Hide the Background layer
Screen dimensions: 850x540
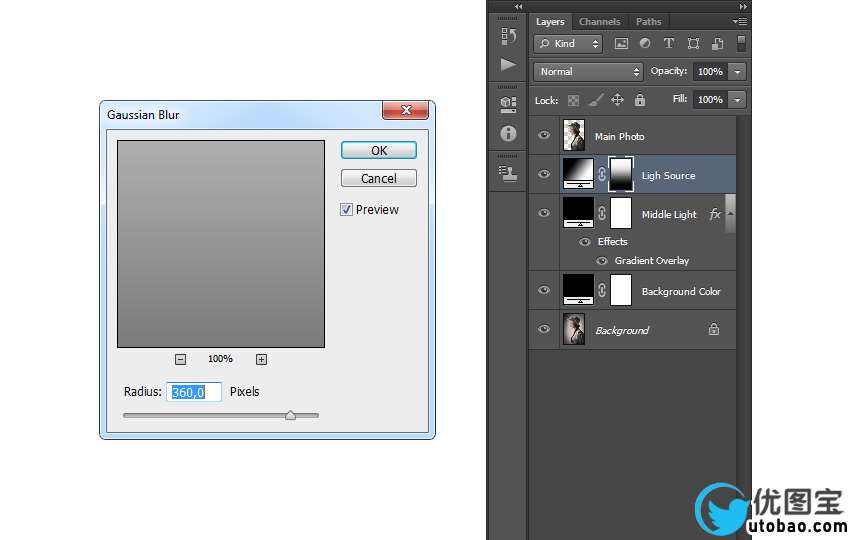click(544, 329)
